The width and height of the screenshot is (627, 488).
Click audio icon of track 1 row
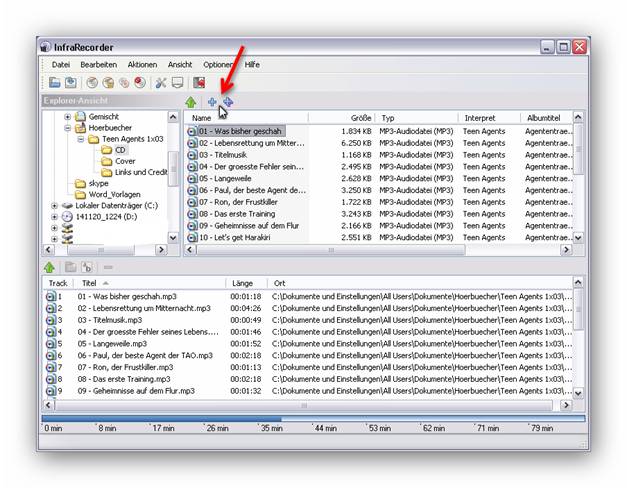point(50,296)
